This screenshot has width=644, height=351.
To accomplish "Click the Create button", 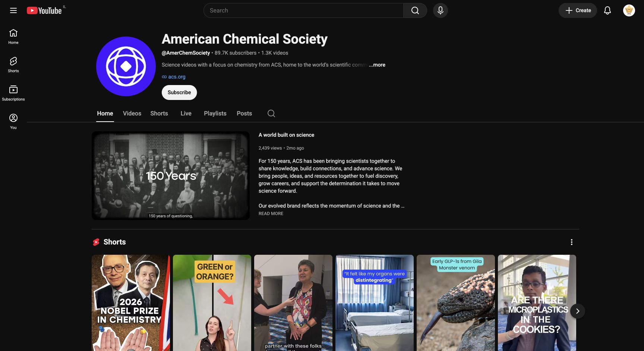I will pyautogui.click(x=578, y=10).
